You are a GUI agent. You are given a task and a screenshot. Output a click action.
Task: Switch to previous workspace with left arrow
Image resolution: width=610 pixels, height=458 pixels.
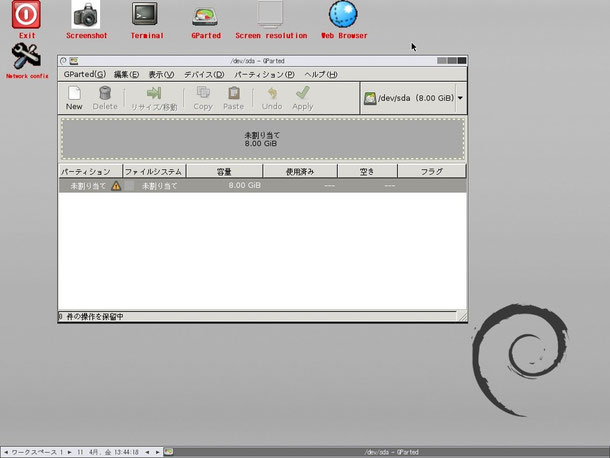point(6,452)
